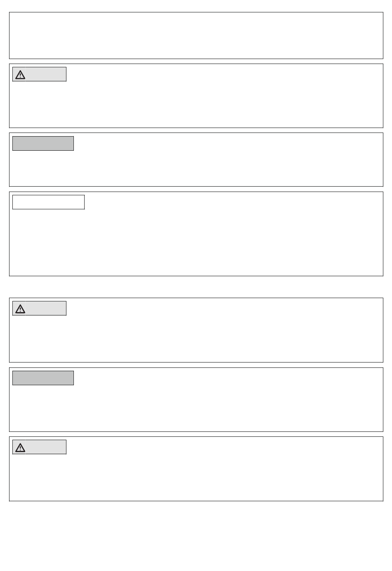Click the first warning triangle icon
Viewport: 392px width, 571px height.
pos(20,75)
